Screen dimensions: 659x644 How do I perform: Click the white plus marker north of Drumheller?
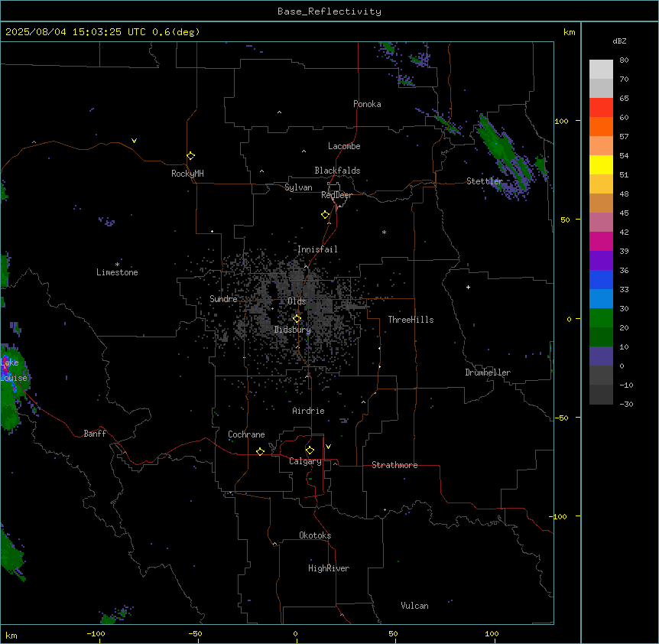[468, 287]
